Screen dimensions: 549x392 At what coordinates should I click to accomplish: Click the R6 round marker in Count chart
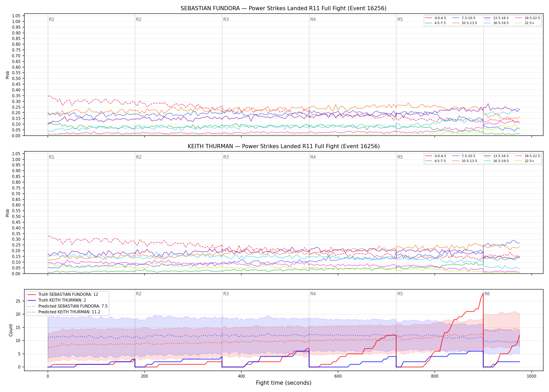coord(487,294)
